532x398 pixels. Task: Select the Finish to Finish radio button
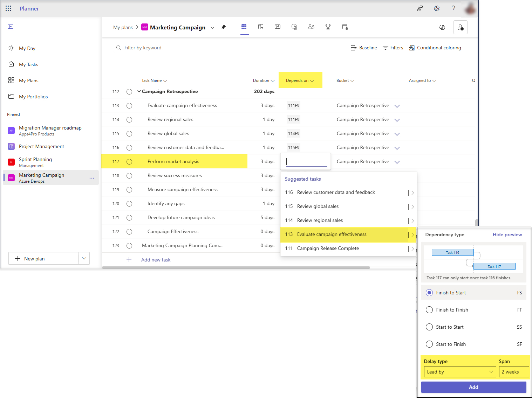click(429, 310)
